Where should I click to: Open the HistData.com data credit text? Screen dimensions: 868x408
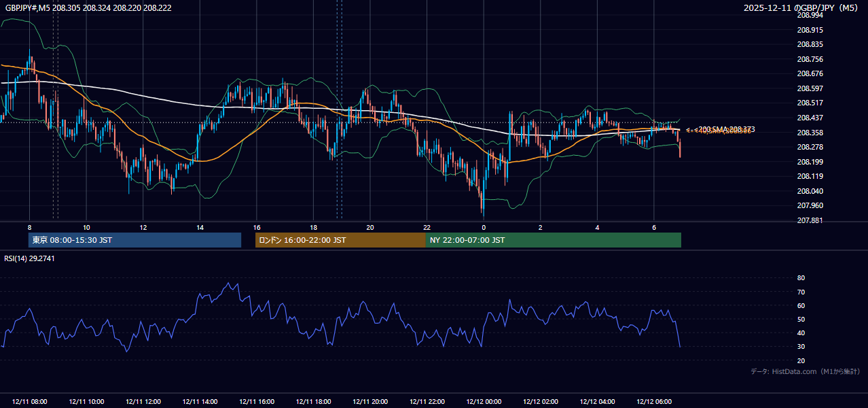(806, 371)
